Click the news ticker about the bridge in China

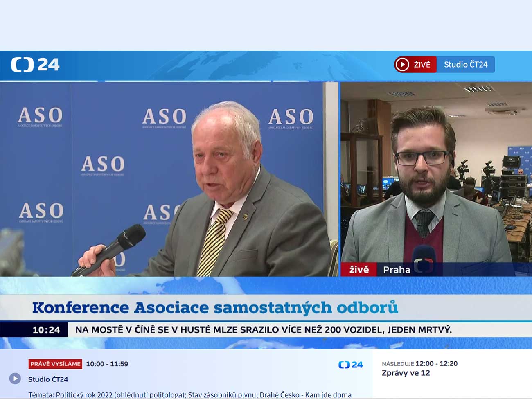[264, 330]
